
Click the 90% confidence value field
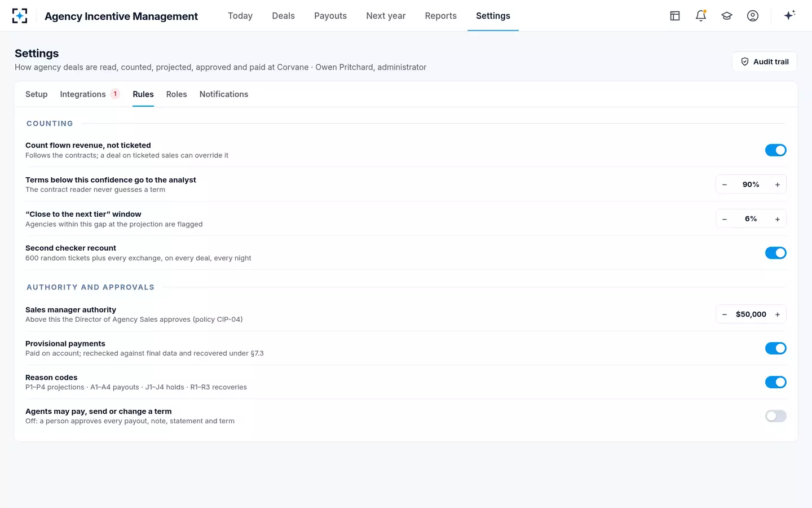click(751, 185)
